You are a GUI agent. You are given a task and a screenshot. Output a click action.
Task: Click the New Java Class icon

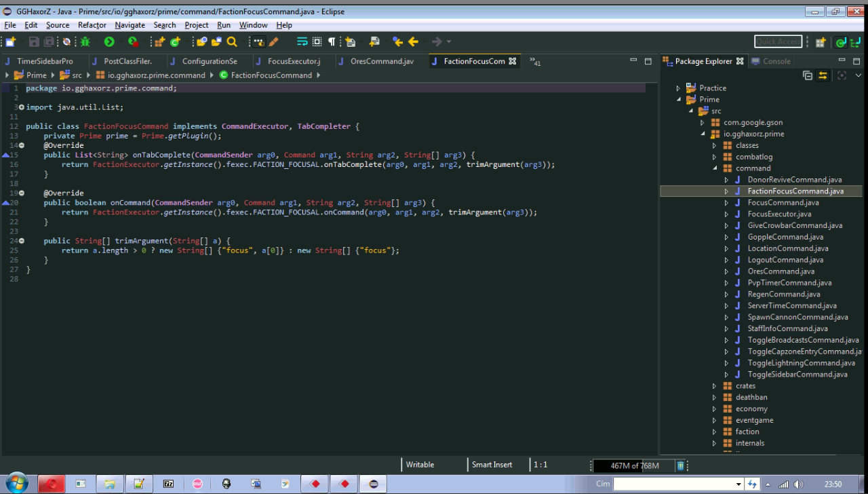(x=176, y=42)
